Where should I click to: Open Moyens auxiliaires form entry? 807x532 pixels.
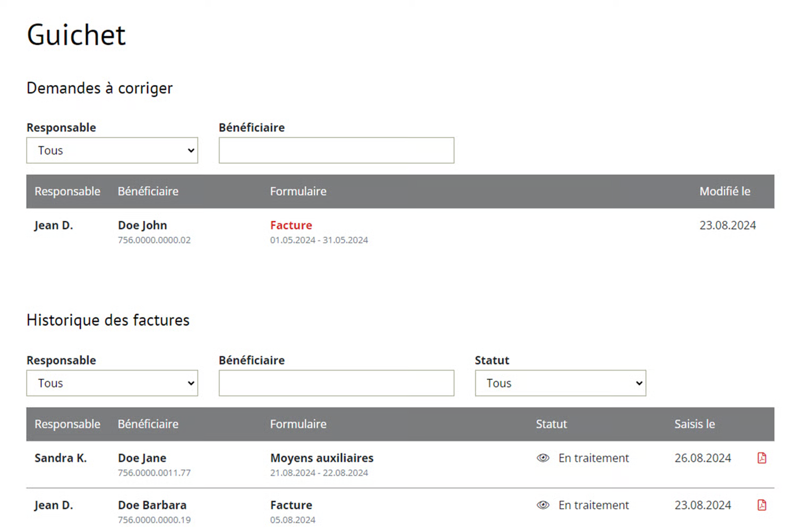click(x=322, y=458)
